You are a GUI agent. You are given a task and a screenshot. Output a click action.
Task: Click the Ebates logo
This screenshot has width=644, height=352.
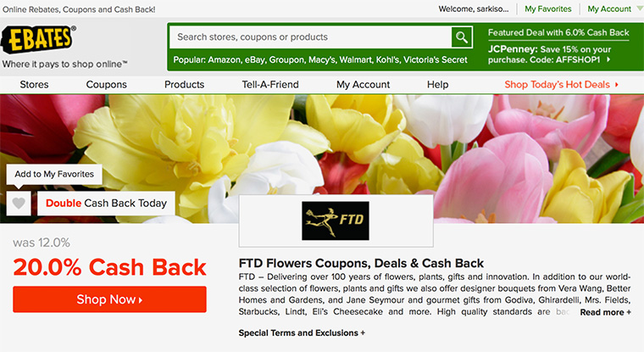(38, 40)
